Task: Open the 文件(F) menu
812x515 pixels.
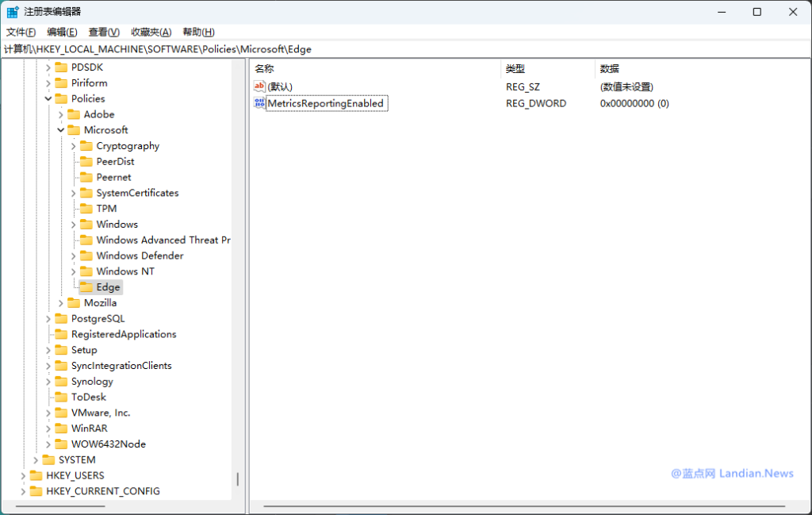Action: click(21, 32)
